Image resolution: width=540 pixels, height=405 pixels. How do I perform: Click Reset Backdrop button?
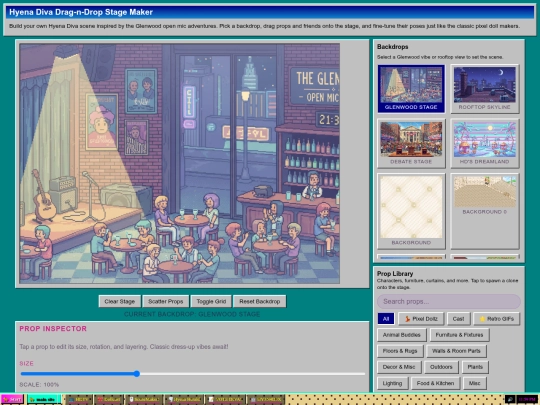[x=259, y=301]
